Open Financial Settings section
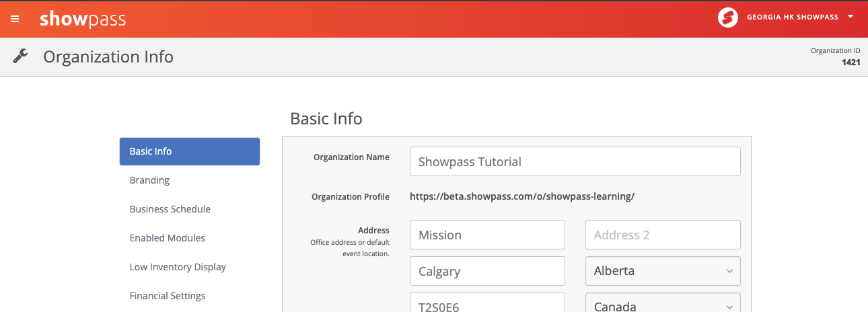 (168, 296)
